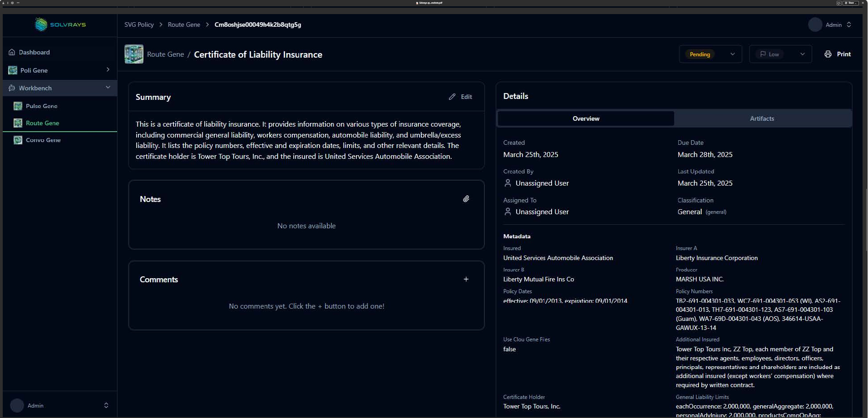Click the Poli Gene sidebar icon
The image size is (868, 418).
pos(13,70)
